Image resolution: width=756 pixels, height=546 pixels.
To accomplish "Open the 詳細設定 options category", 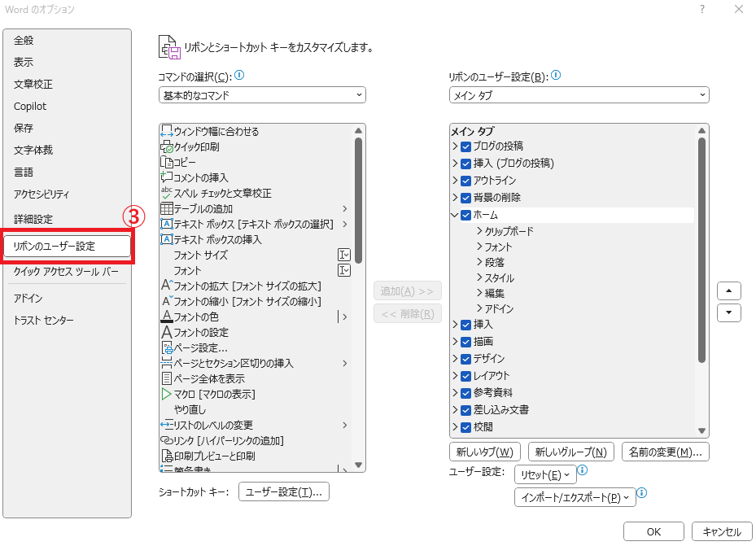I will [67, 219].
